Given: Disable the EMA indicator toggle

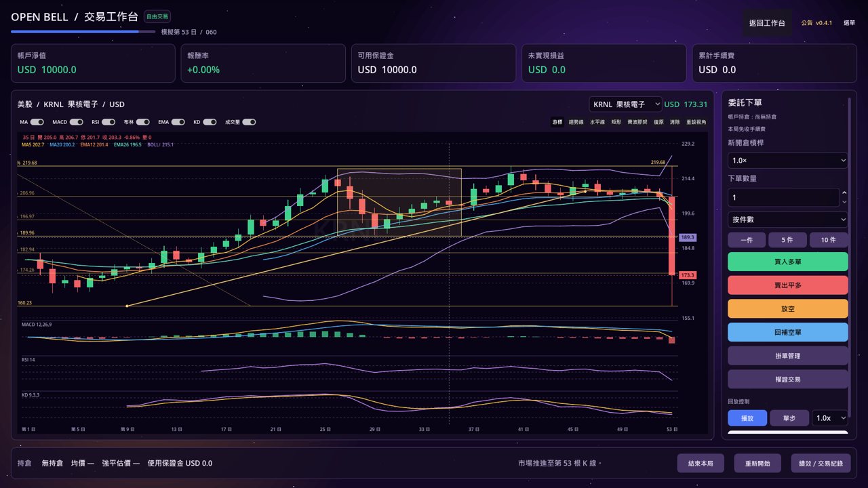Looking at the screenshot, I should (x=178, y=122).
